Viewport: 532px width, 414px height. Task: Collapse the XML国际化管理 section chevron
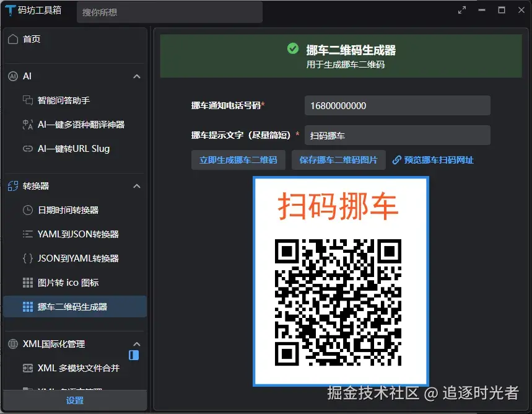click(137, 344)
